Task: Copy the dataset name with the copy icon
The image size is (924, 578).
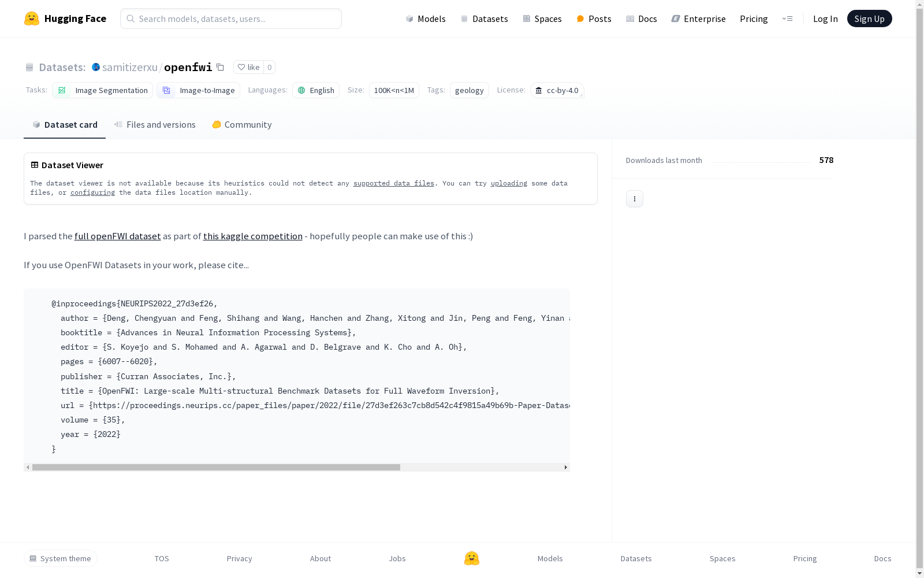Action: (220, 67)
